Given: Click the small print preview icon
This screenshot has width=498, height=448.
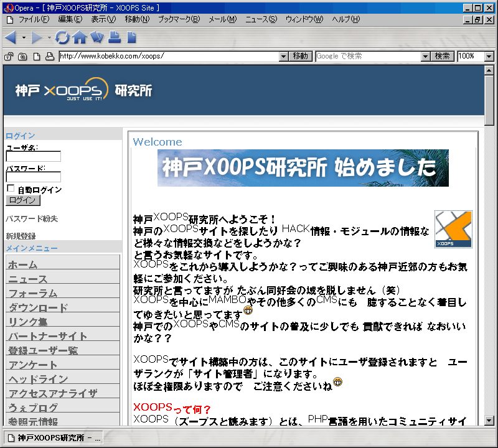Looking at the screenshot, I should tap(50, 57).
